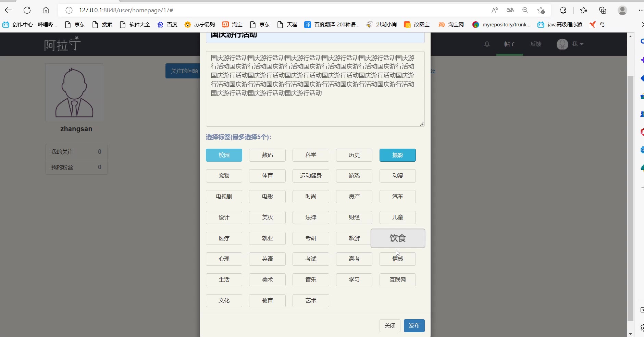Click the 发布 publish button

coord(414,326)
